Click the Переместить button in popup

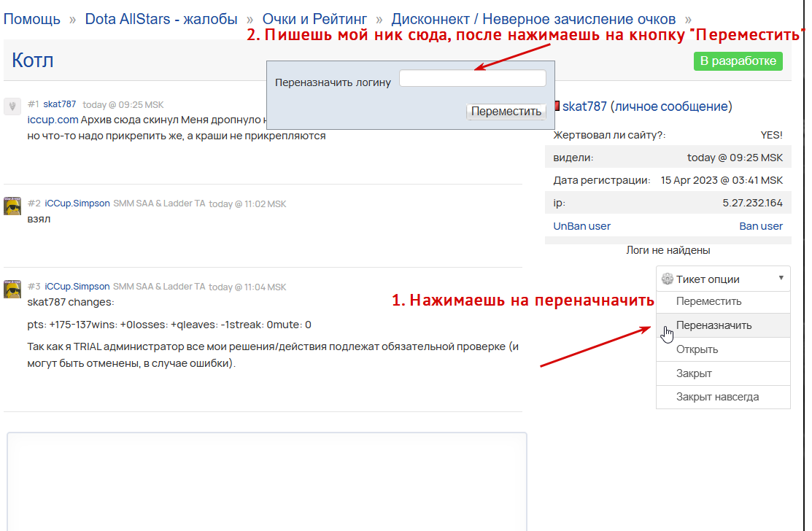click(x=506, y=112)
